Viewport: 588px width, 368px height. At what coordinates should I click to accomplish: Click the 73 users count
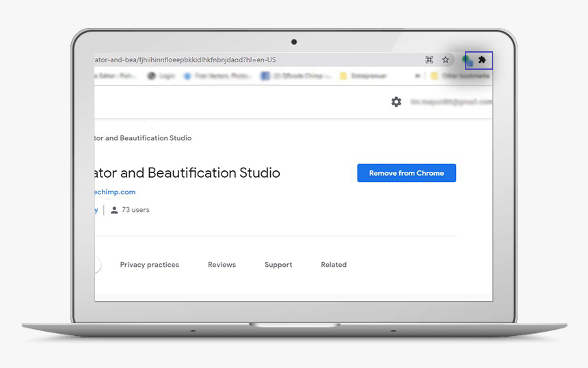[130, 210]
